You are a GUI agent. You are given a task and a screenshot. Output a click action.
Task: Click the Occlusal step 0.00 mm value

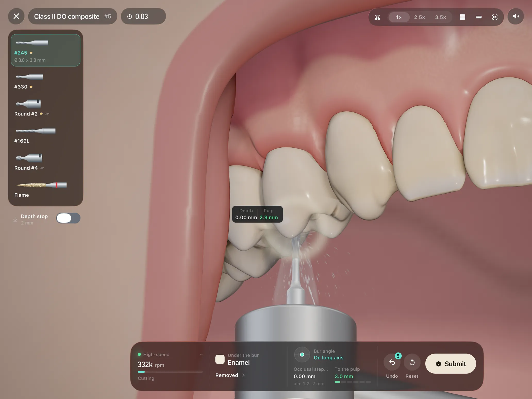[x=304, y=376]
